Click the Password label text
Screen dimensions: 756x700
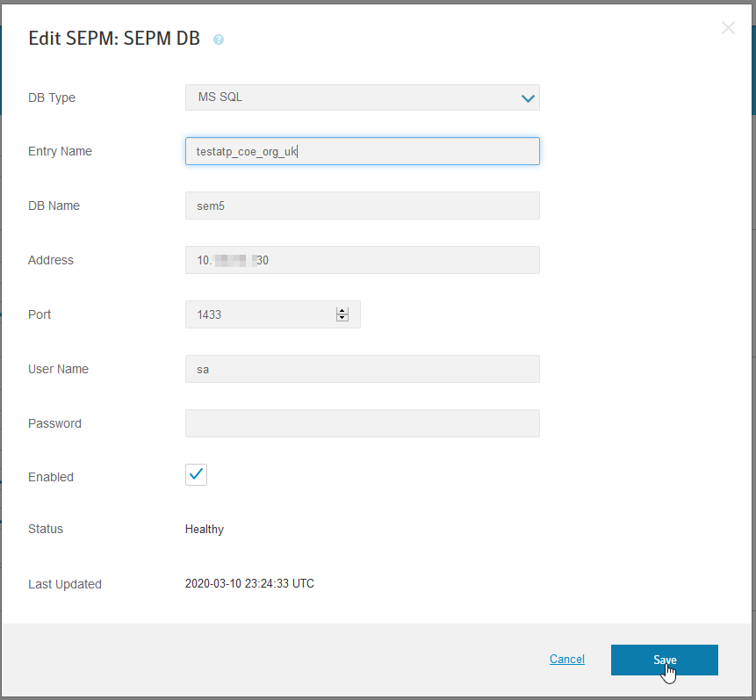[54, 423]
